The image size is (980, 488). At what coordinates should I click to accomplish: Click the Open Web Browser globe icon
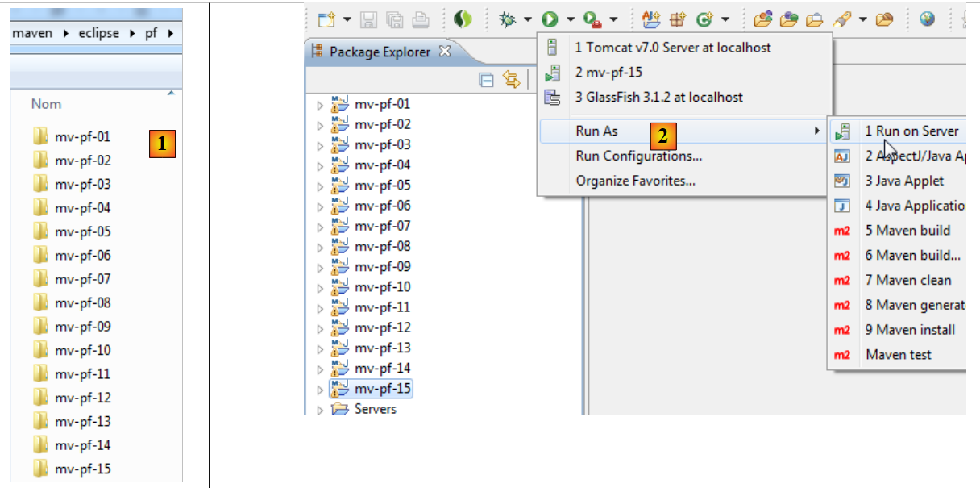click(x=927, y=19)
